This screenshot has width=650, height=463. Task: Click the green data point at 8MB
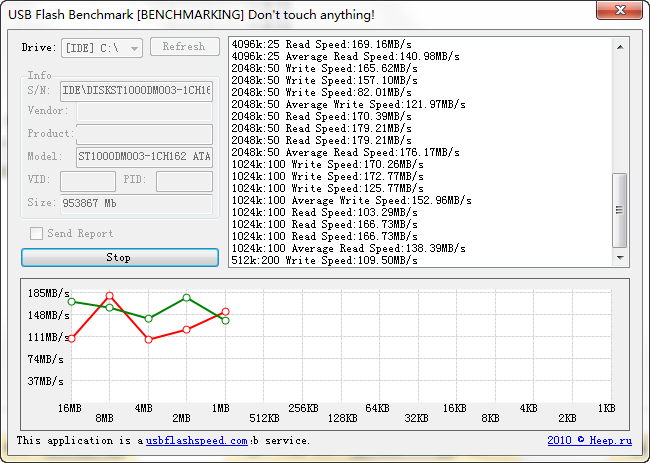(109, 308)
